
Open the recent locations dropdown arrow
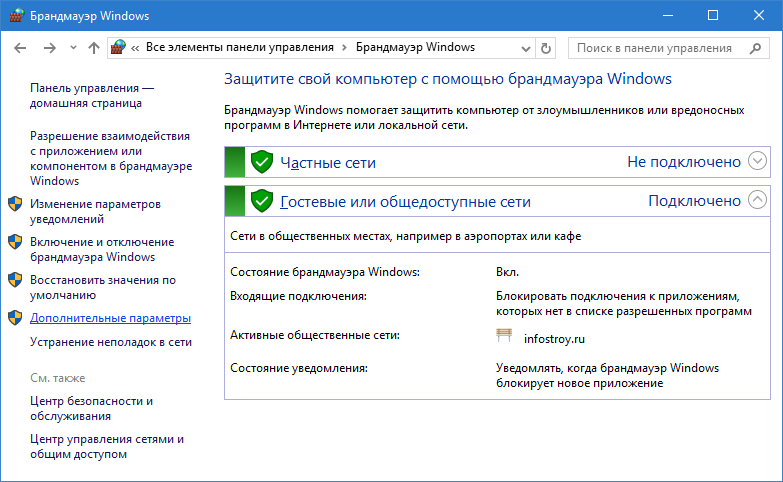click(73, 48)
